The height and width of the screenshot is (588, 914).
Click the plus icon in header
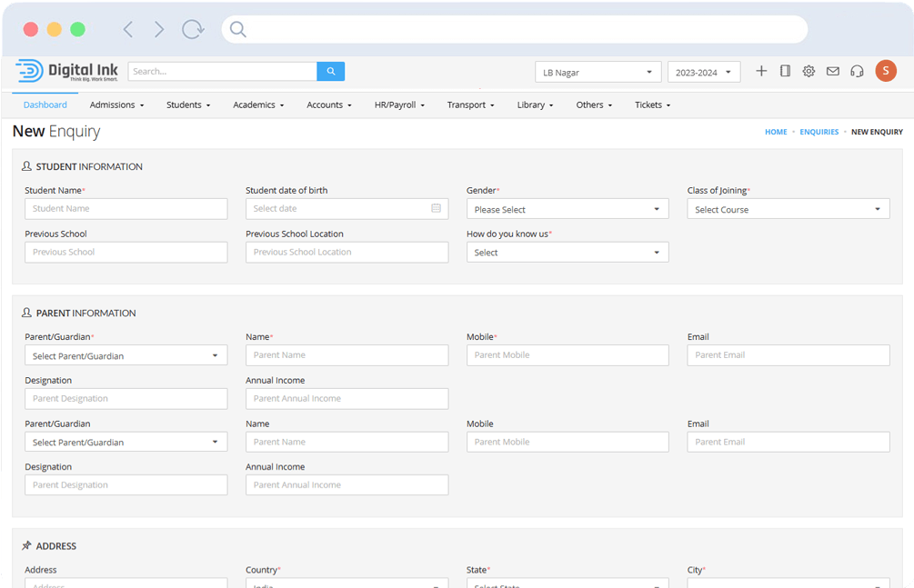point(761,72)
